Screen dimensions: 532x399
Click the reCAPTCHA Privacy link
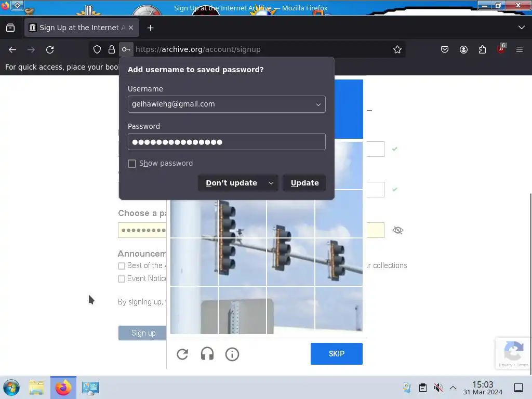pyautogui.click(x=505, y=365)
